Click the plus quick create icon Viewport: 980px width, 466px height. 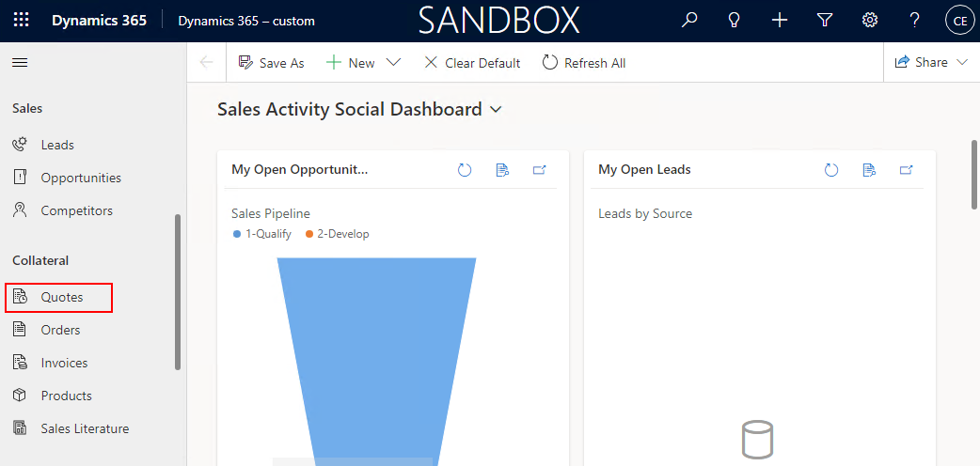[780, 21]
